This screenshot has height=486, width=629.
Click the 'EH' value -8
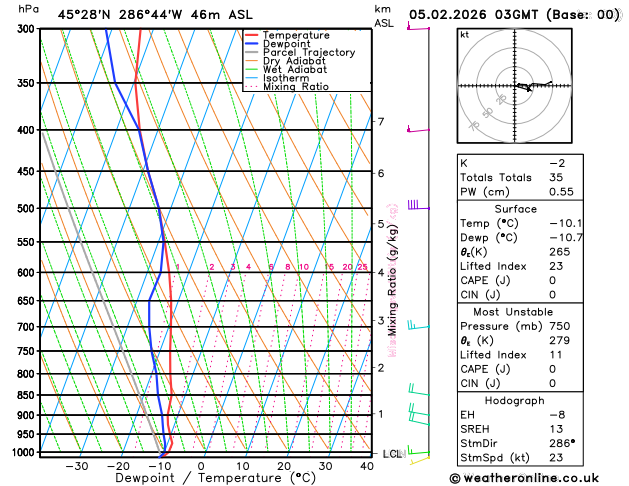[x=557, y=415]
